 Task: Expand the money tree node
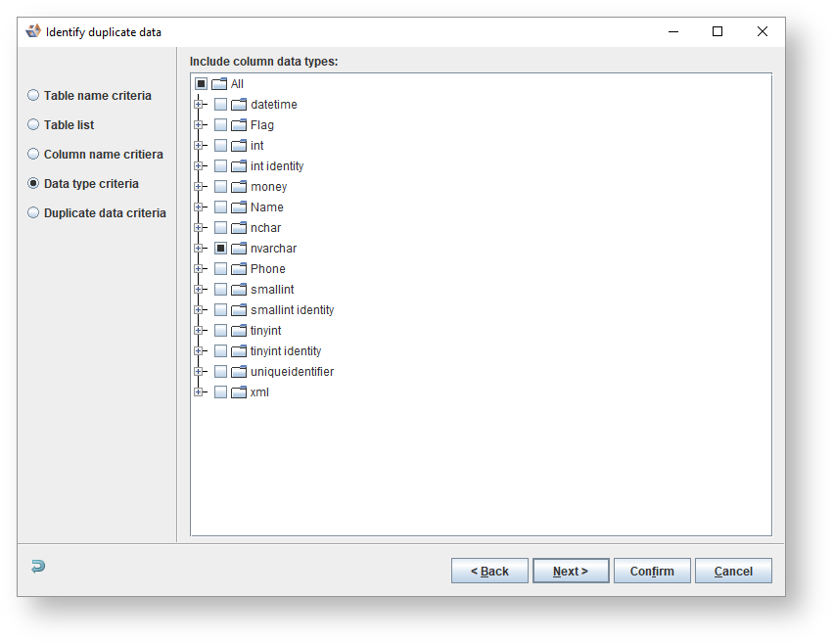click(198, 187)
